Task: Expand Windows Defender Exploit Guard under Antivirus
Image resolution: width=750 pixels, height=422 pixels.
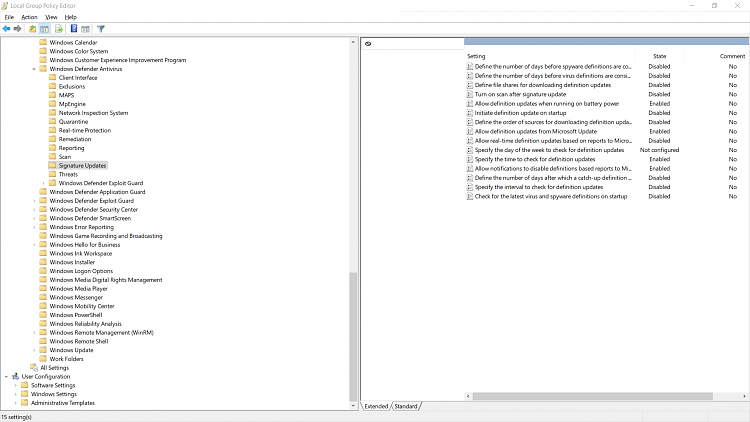Action: pos(44,183)
